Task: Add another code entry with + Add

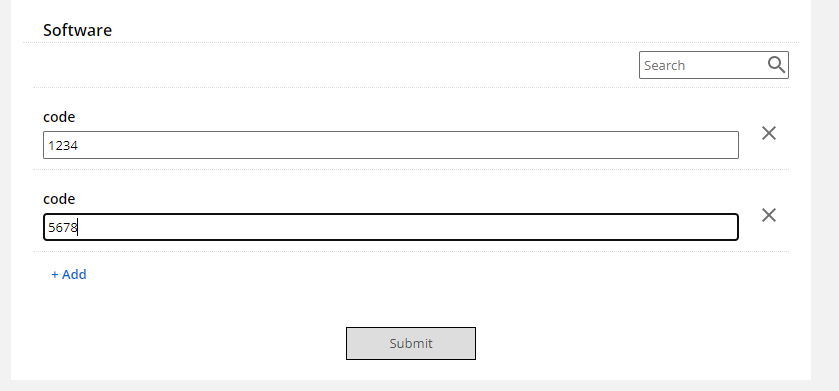Action: coord(68,274)
